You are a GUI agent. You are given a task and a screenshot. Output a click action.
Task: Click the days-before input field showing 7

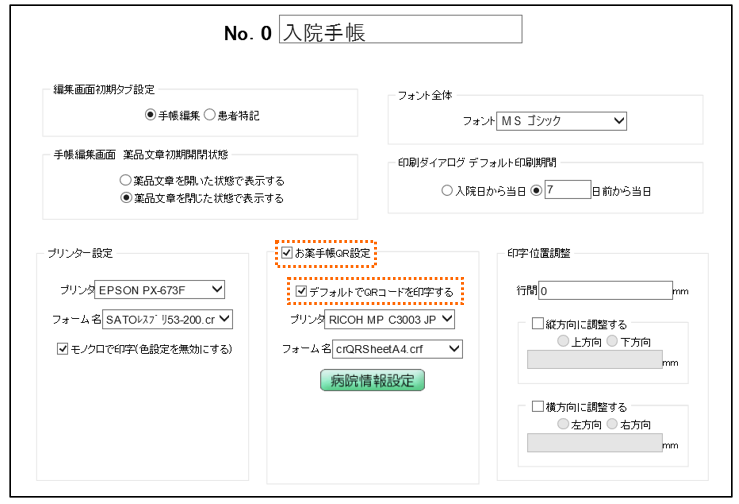[x=568, y=190]
